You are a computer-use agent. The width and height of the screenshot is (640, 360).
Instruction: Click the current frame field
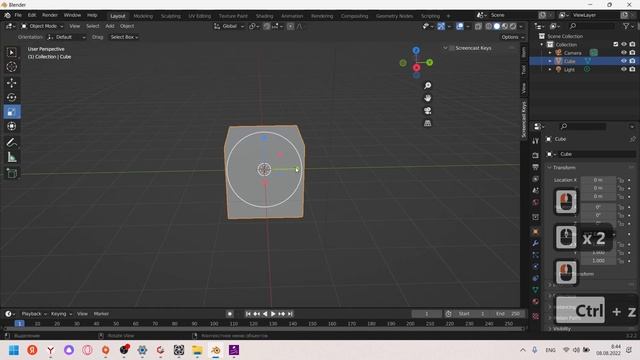(427, 314)
